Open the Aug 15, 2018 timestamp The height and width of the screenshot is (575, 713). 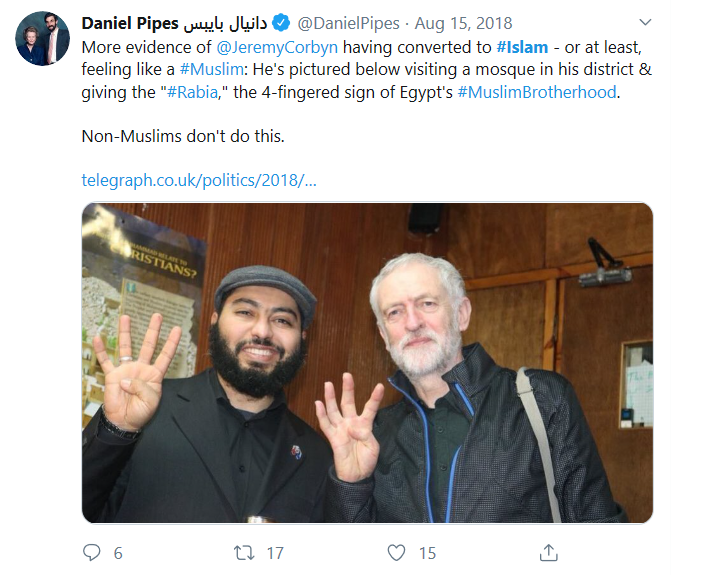(x=463, y=23)
